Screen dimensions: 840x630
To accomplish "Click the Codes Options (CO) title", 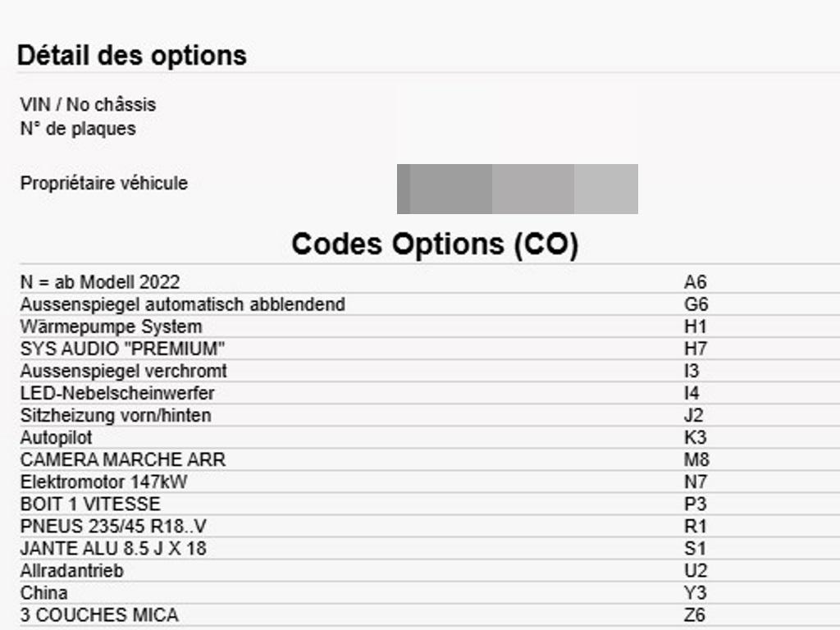I will click(435, 244).
